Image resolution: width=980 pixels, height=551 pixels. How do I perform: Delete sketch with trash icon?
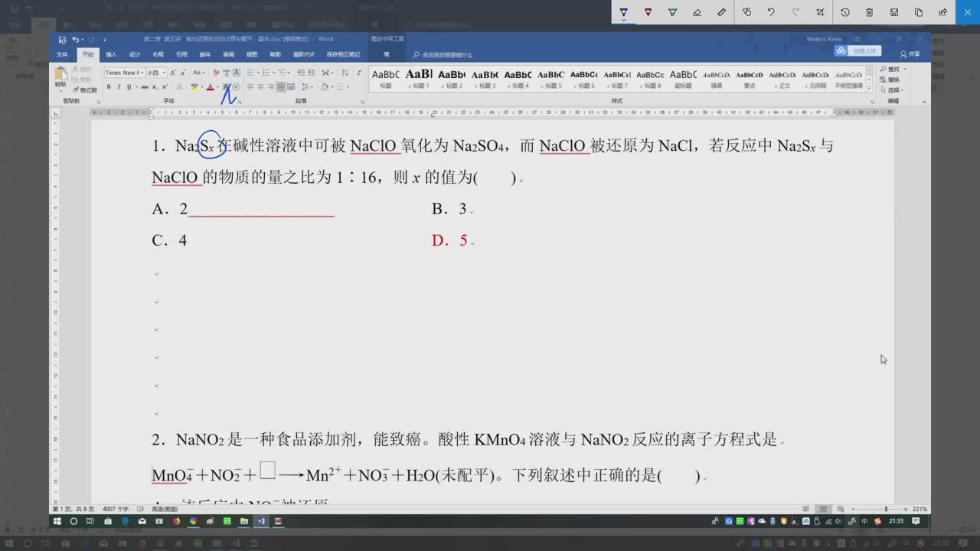click(x=870, y=12)
